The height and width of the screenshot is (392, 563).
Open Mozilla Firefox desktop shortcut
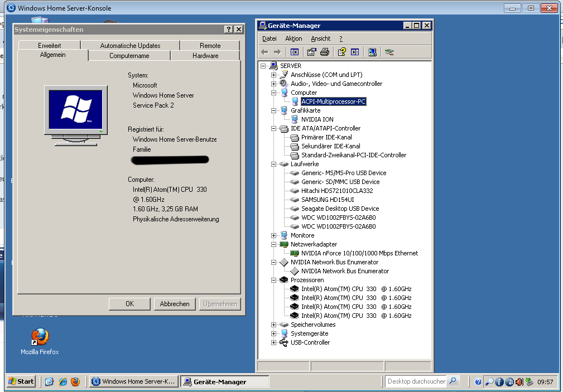pyautogui.click(x=40, y=341)
